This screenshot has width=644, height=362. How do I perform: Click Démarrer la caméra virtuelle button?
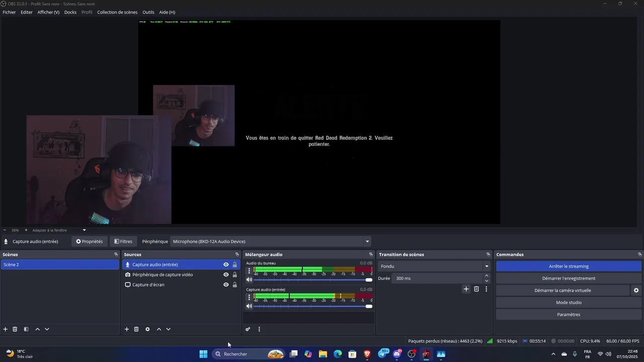562,291
